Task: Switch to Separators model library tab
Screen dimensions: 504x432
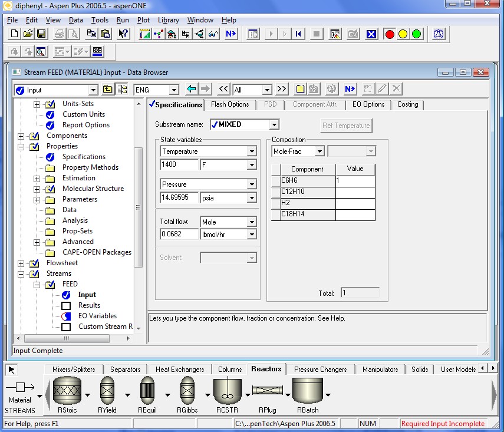Action: 126,370
